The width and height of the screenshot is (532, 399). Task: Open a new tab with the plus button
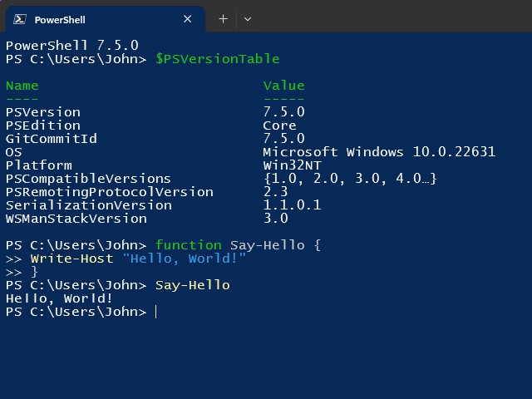(x=223, y=19)
